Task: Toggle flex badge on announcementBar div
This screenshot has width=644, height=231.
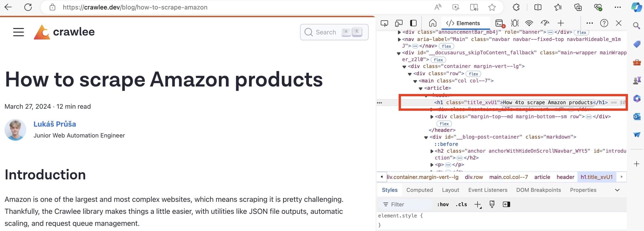Action: coord(581,32)
